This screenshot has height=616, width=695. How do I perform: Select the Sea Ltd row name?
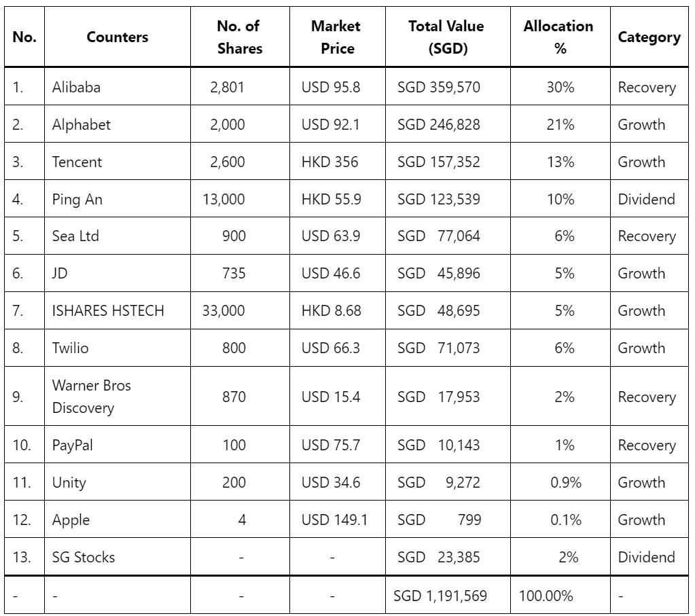(75, 236)
